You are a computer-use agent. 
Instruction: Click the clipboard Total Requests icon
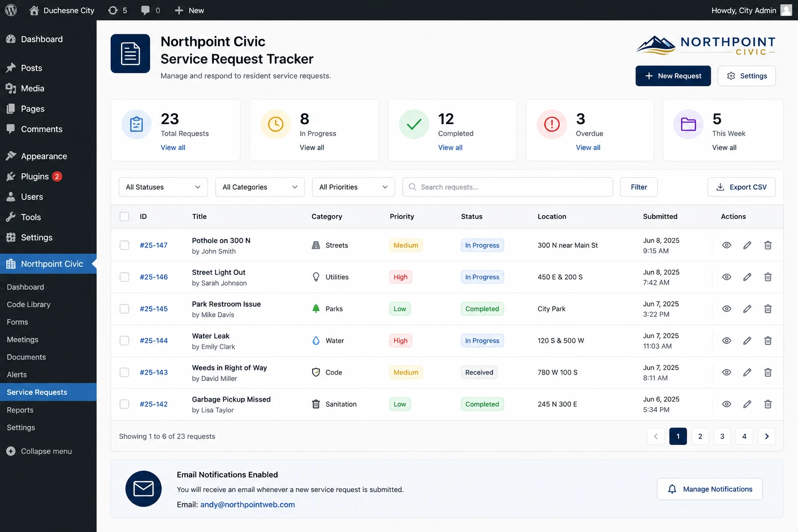tap(137, 124)
